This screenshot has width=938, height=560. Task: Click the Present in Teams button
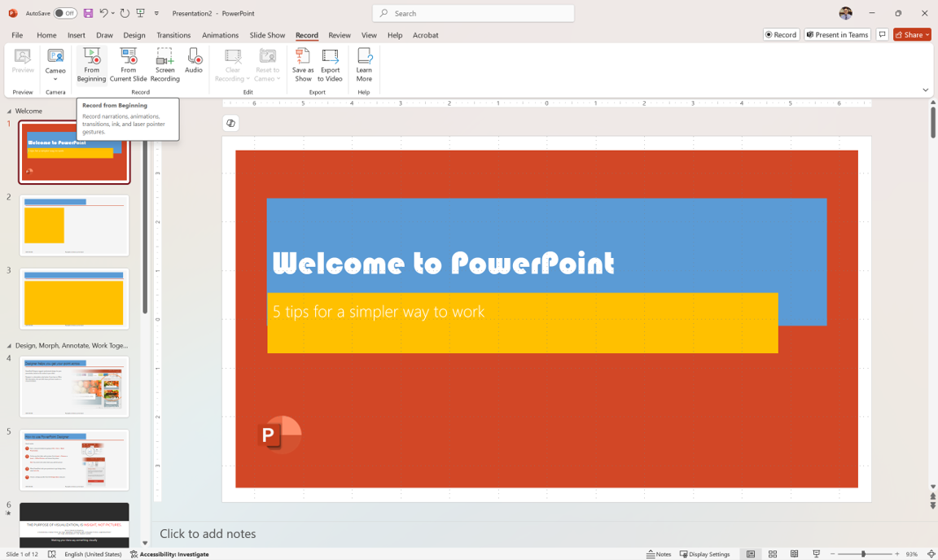837,35
